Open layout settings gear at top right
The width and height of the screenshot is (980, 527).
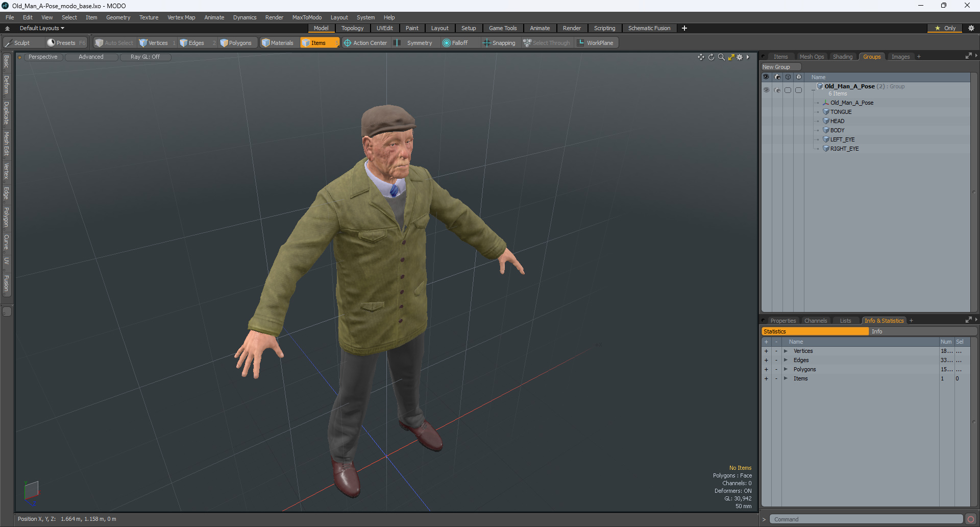(971, 28)
